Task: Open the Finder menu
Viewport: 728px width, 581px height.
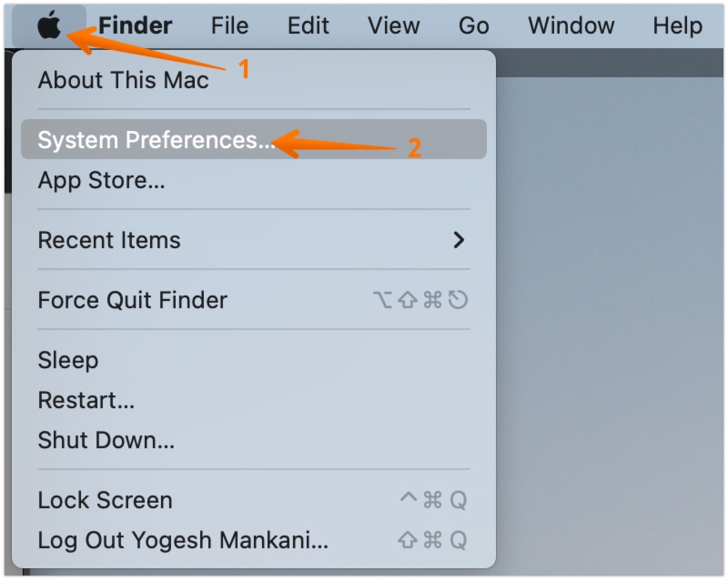Action: coord(134,25)
